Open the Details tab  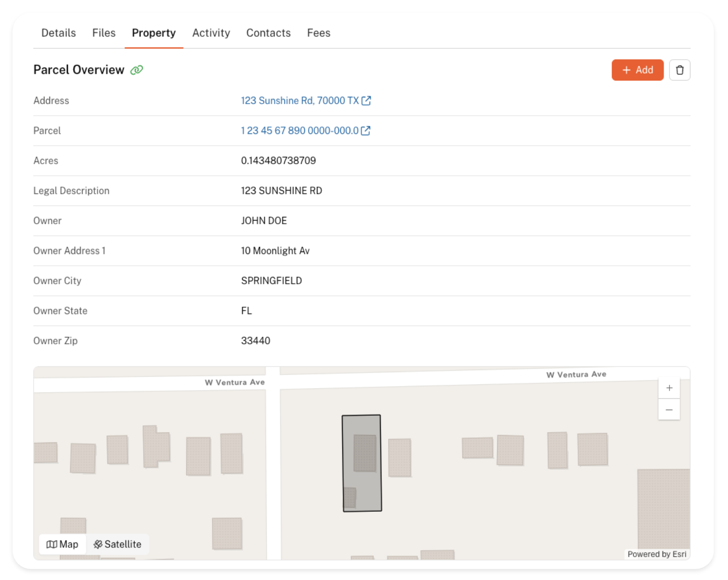click(x=58, y=33)
